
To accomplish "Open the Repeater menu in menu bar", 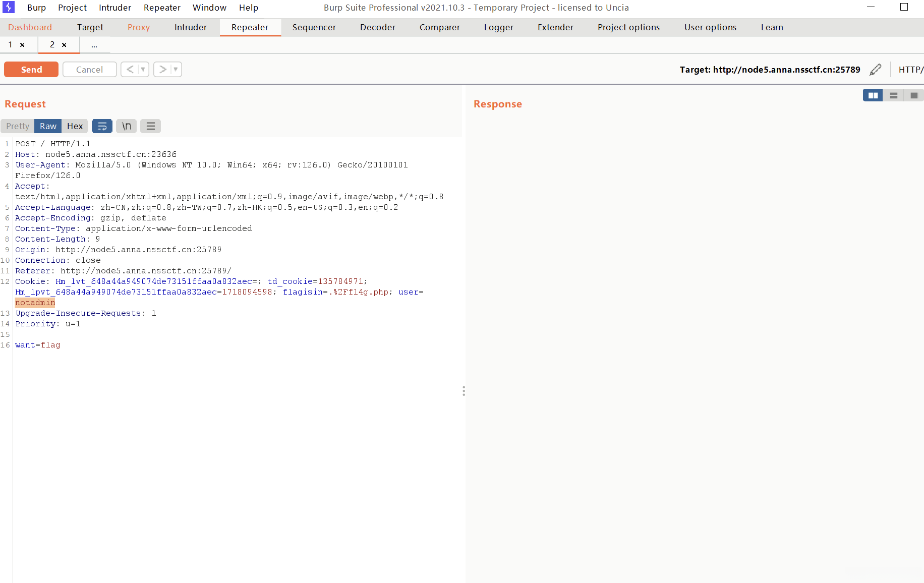I will tap(162, 8).
